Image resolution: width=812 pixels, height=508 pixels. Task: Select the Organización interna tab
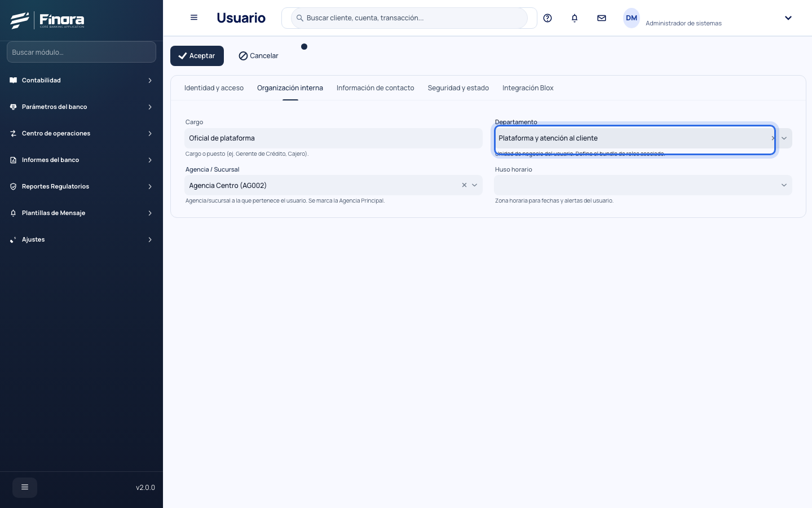290,88
